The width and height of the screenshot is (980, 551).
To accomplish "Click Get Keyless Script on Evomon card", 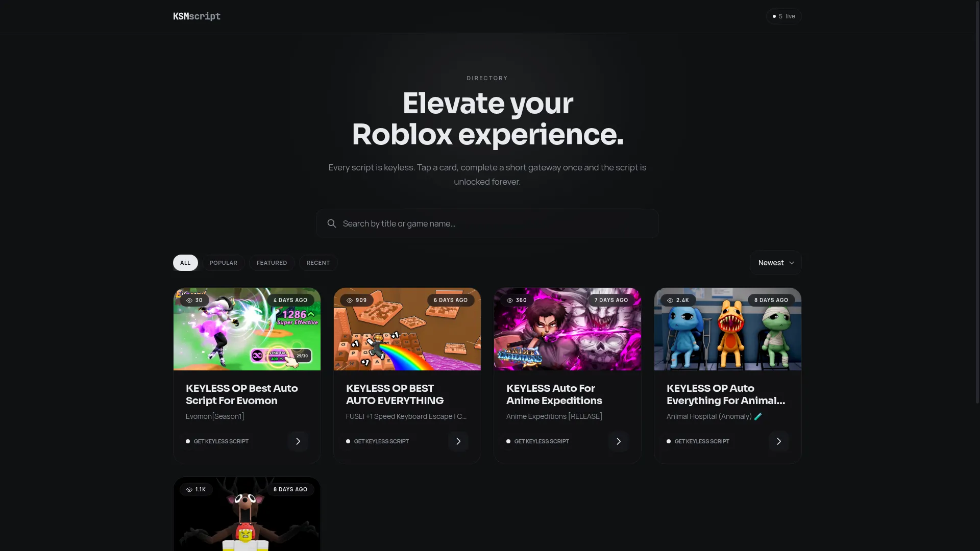I will point(217,441).
